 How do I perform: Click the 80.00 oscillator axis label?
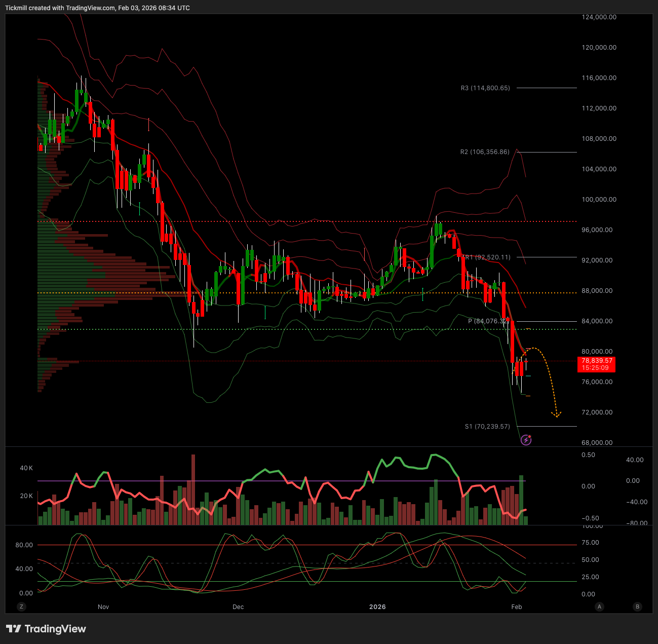click(x=24, y=545)
